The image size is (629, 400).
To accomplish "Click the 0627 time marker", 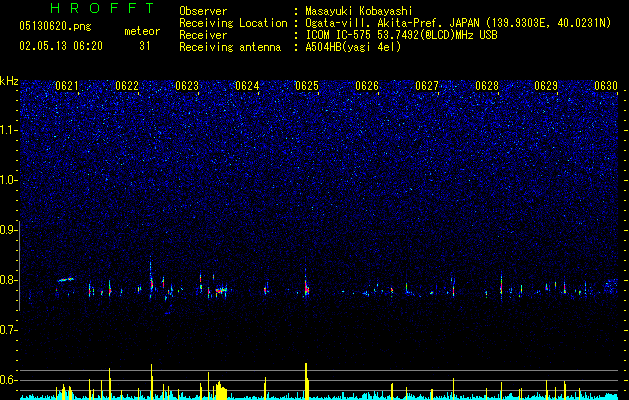I will point(426,86).
